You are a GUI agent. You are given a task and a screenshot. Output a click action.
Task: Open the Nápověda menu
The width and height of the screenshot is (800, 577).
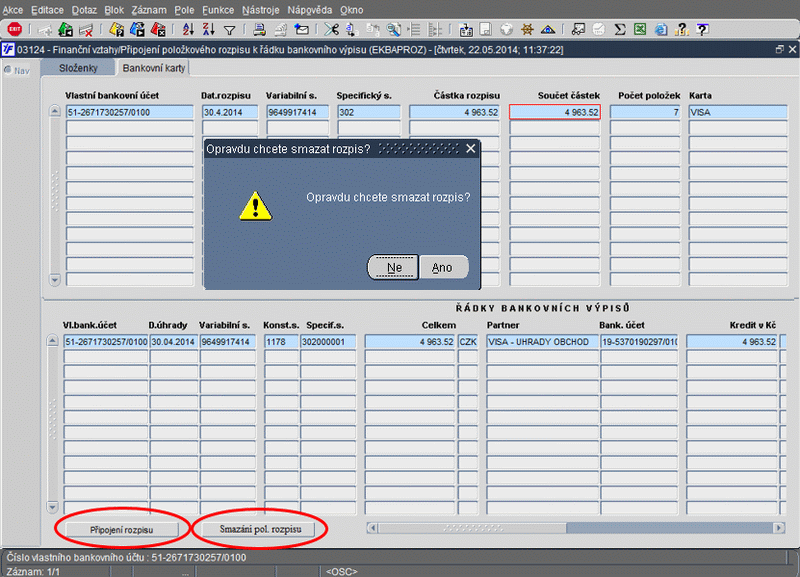pyautogui.click(x=310, y=10)
